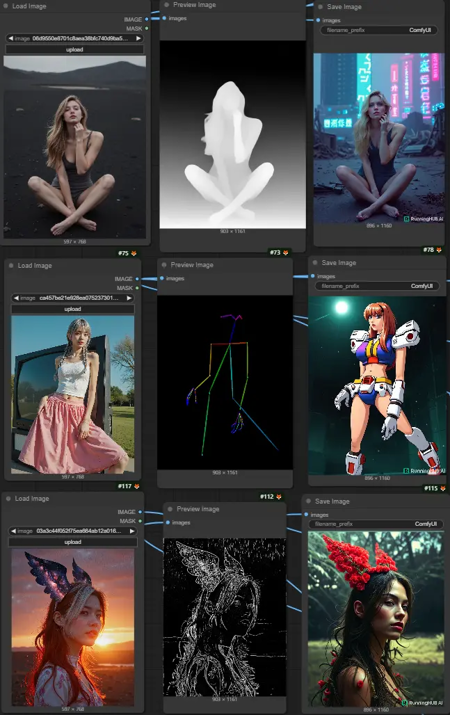Screen dimensions: 450x715
Task: Click the saved cyberpunk city woman image
Action: pos(379,138)
